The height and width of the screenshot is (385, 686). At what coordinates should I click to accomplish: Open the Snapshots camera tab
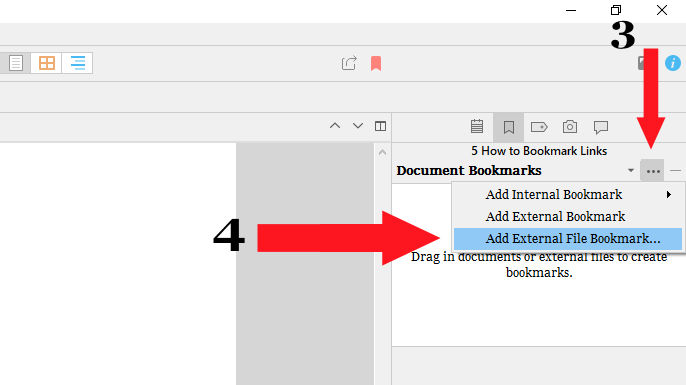[x=570, y=127]
